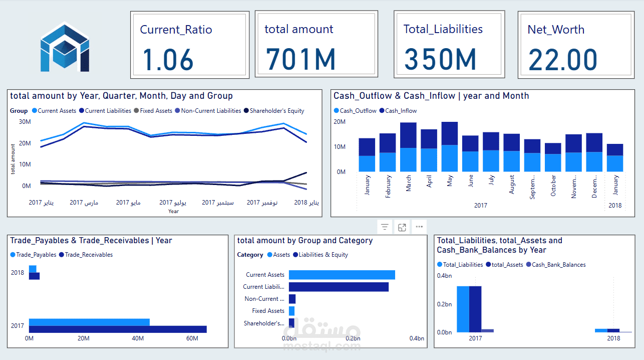Select the 2017 total_Assets column
The image size is (644, 360).
[x=475, y=309]
